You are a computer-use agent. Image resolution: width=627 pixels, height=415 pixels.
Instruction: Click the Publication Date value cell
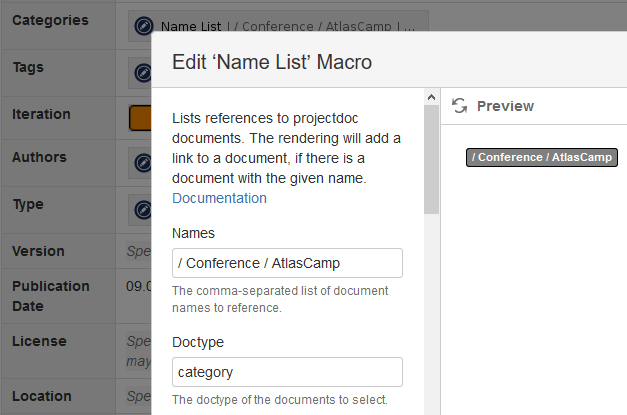(x=138, y=286)
